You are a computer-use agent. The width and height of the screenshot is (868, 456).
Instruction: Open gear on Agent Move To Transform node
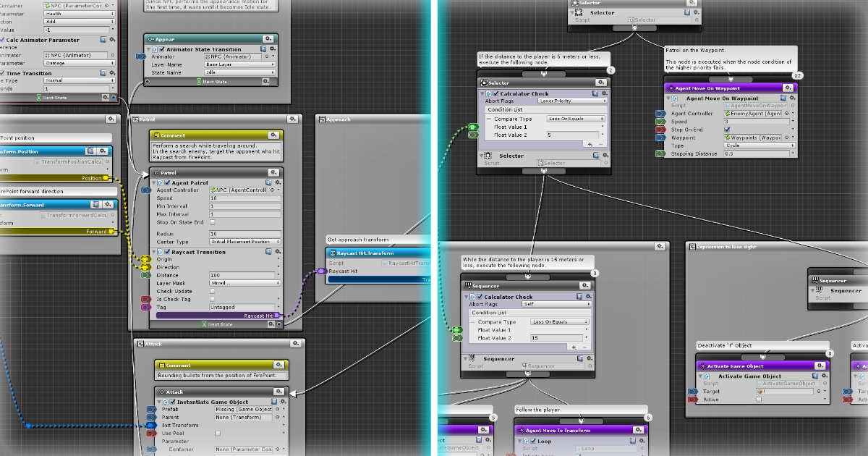tap(639, 430)
